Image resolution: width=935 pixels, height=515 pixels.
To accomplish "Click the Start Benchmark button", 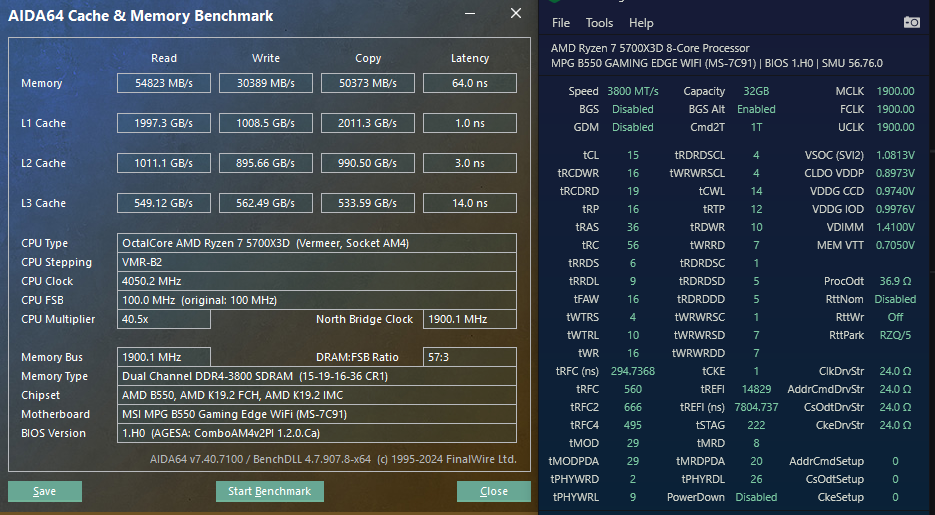I will click(270, 491).
